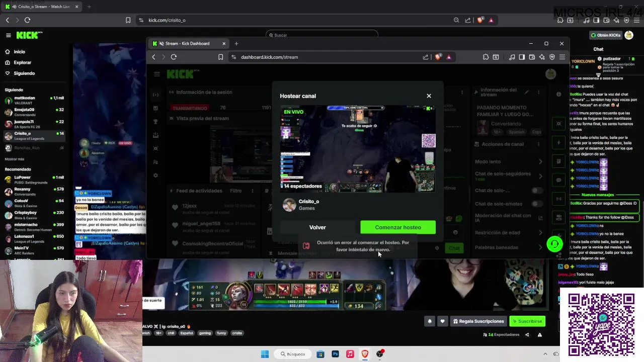
Task: Click the notification bell under the stream
Action: click(x=430, y=321)
